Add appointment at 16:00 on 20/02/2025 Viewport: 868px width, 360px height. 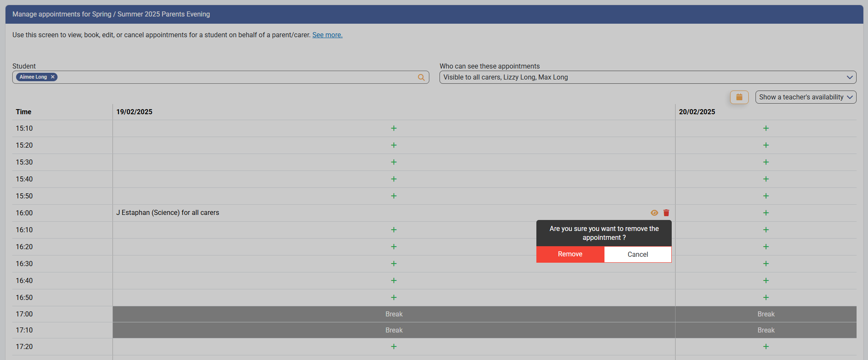click(766, 213)
